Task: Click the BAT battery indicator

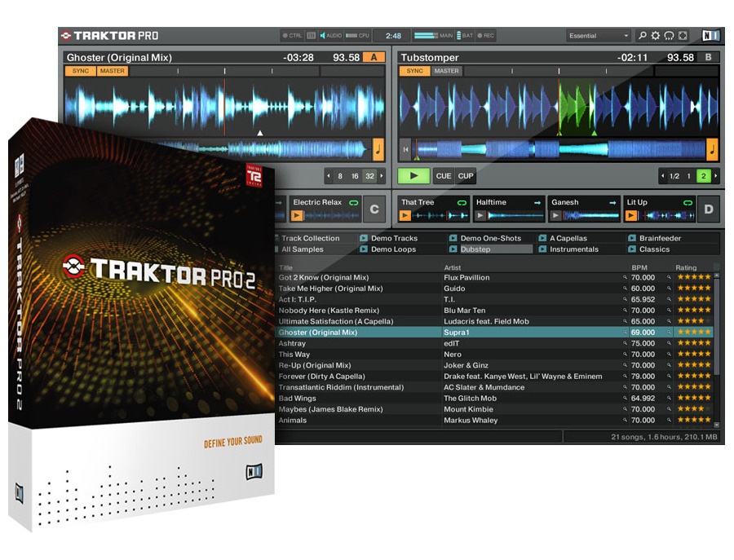Action: pos(465,36)
